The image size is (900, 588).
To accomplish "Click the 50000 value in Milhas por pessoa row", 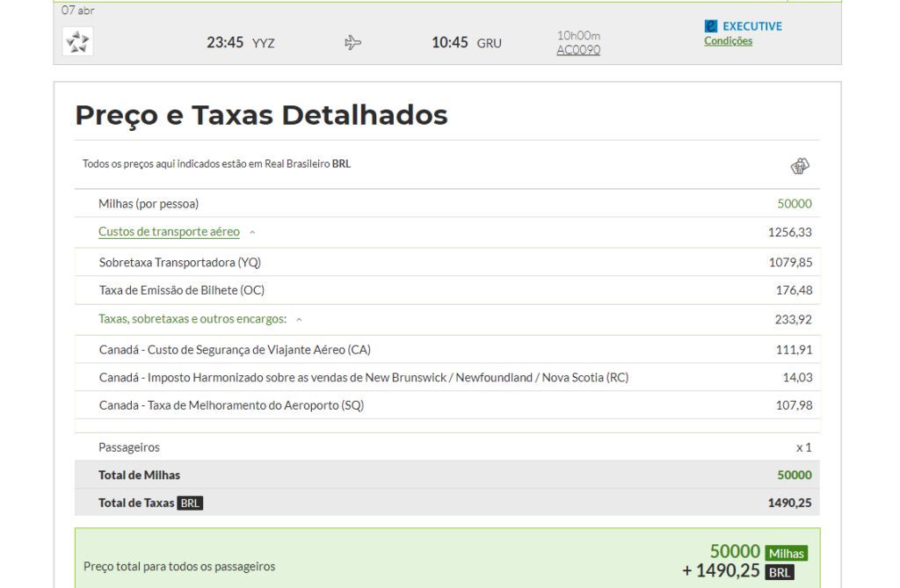I will [x=795, y=204].
